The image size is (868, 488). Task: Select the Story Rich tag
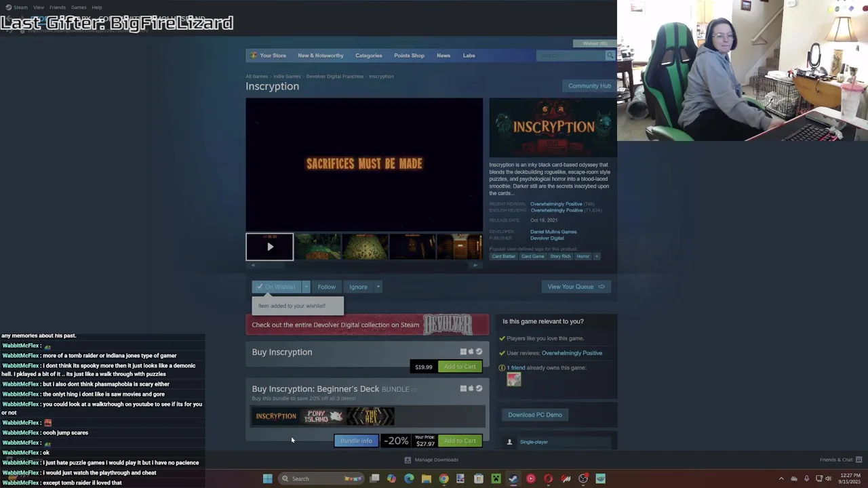[x=560, y=256]
